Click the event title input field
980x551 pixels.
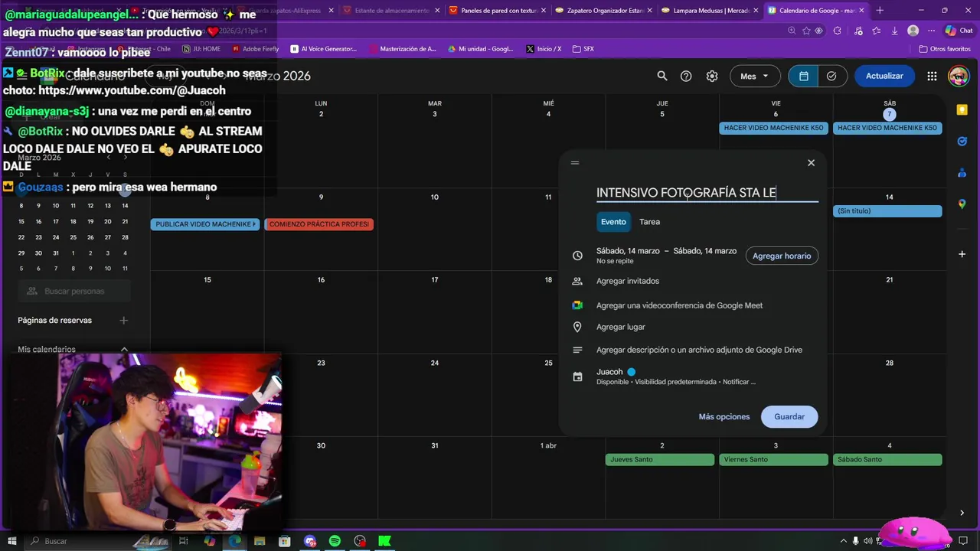pos(707,193)
